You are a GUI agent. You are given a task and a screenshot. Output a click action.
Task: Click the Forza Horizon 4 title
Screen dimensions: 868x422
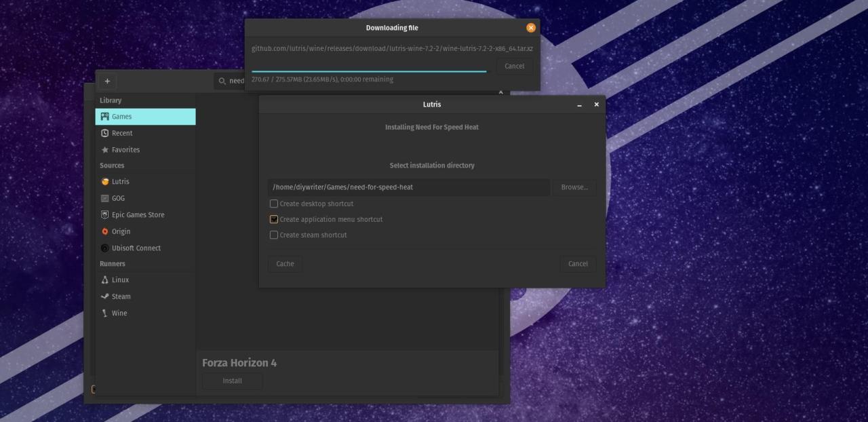coord(239,363)
